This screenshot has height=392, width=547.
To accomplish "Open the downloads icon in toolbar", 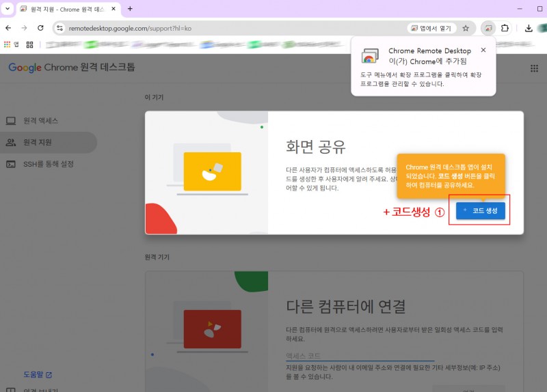I will coord(529,28).
